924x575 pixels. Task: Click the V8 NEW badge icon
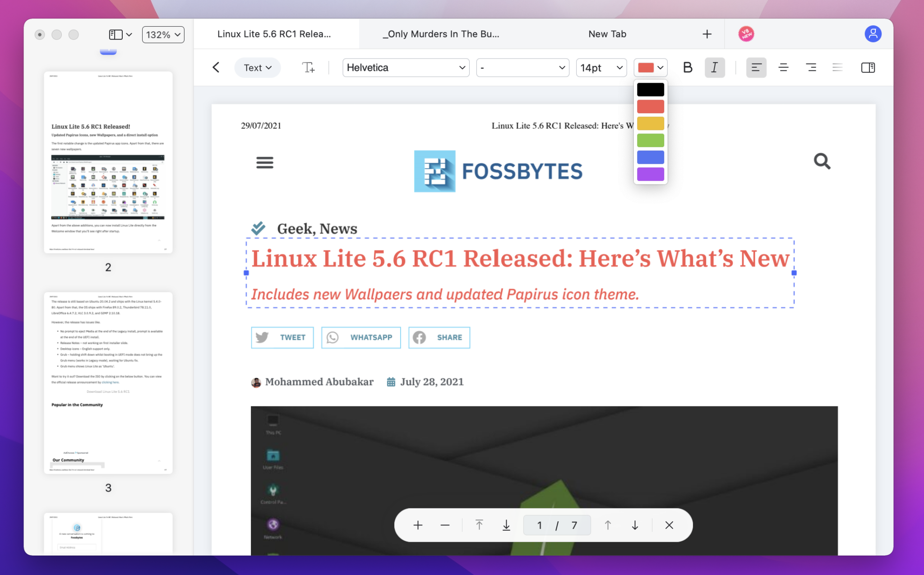(x=746, y=34)
